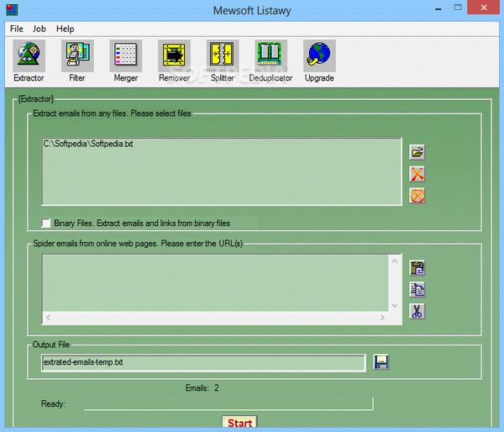This screenshot has height=432, width=504.
Task: Copy URLs with copy documents icon
Action: point(417,289)
